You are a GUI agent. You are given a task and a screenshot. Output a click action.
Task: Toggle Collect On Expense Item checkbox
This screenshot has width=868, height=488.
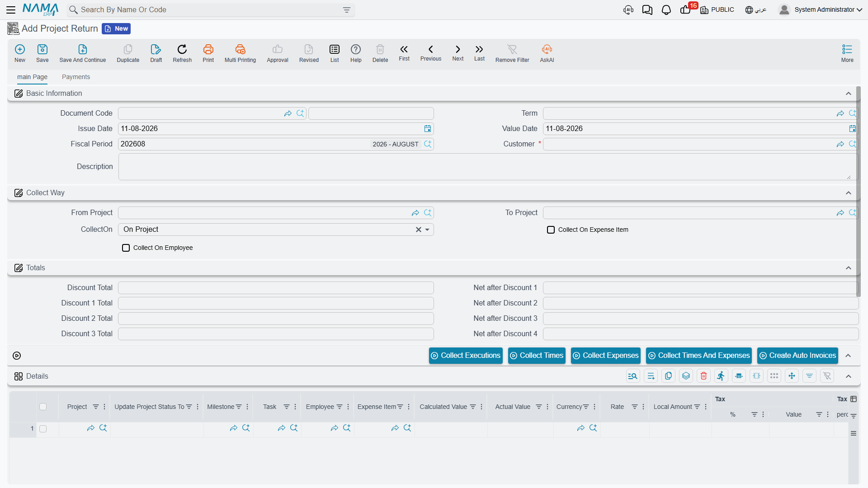(551, 230)
